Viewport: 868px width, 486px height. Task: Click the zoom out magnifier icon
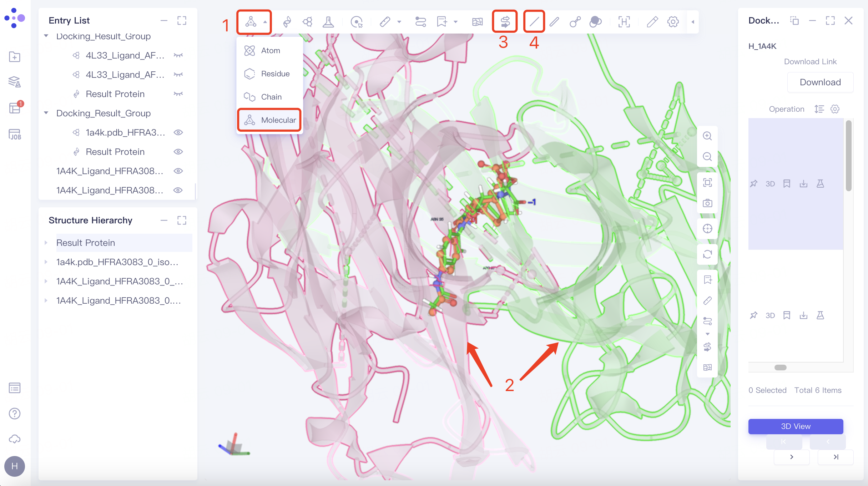coord(707,157)
